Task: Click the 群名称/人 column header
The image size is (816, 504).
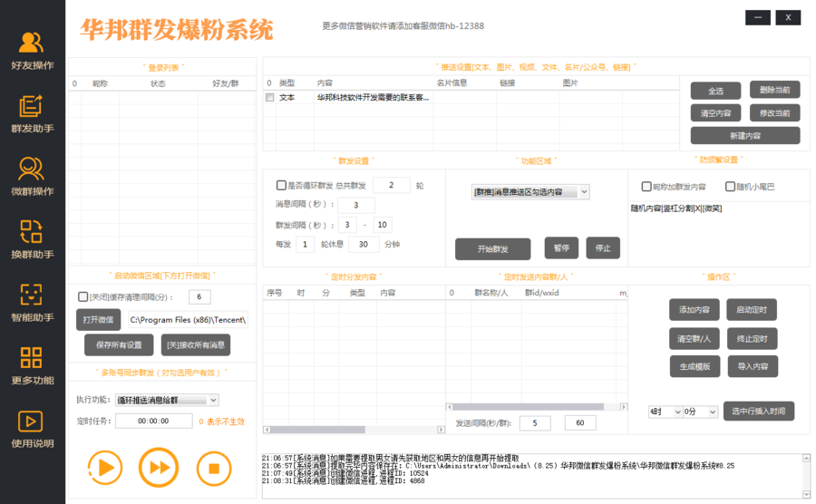Action: 491,293
